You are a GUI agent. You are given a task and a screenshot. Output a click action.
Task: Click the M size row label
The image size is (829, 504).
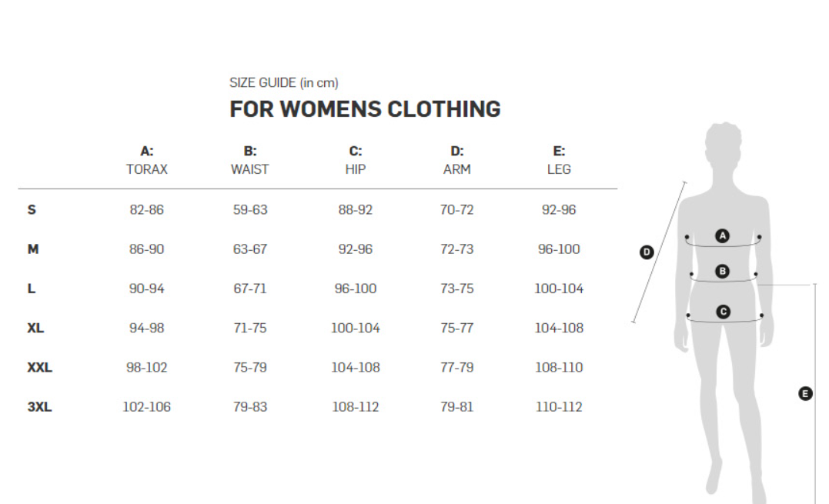[x=33, y=249]
